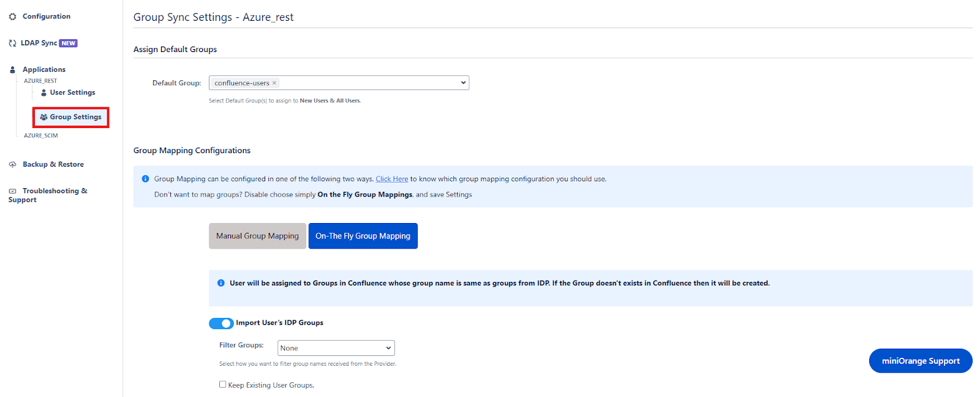Open Backup & Restore menu item

[53, 164]
